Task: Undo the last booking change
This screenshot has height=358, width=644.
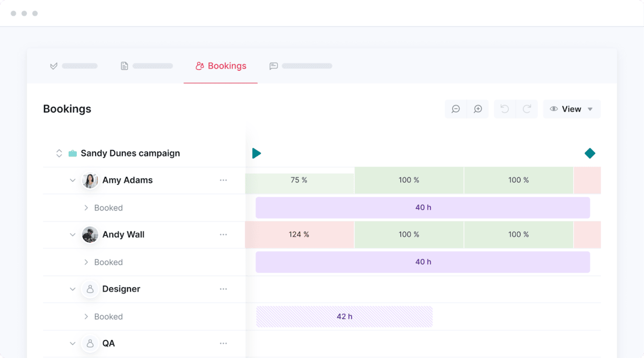Action: point(504,109)
